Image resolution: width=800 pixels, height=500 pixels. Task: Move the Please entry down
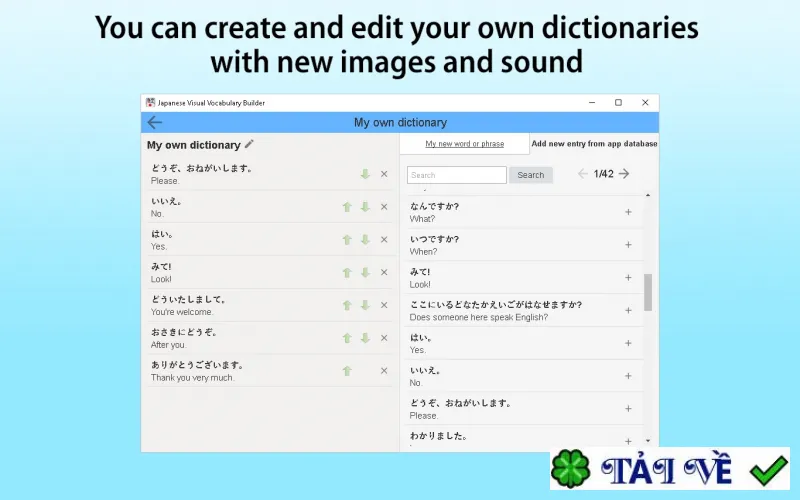pyautogui.click(x=365, y=174)
